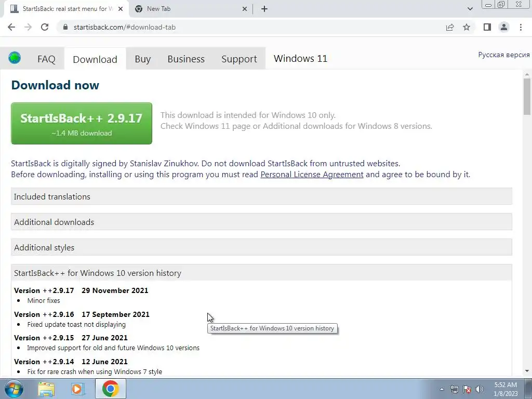Download StartIsBack++ 2.9.17 green button
Image resolution: width=532 pixels, height=399 pixels.
82,124
